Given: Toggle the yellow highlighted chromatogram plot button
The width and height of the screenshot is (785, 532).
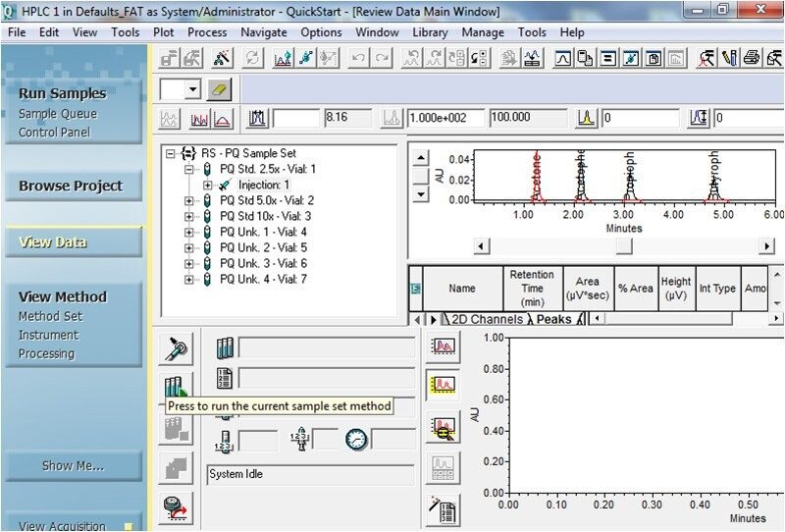Looking at the screenshot, I should tap(444, 385).
